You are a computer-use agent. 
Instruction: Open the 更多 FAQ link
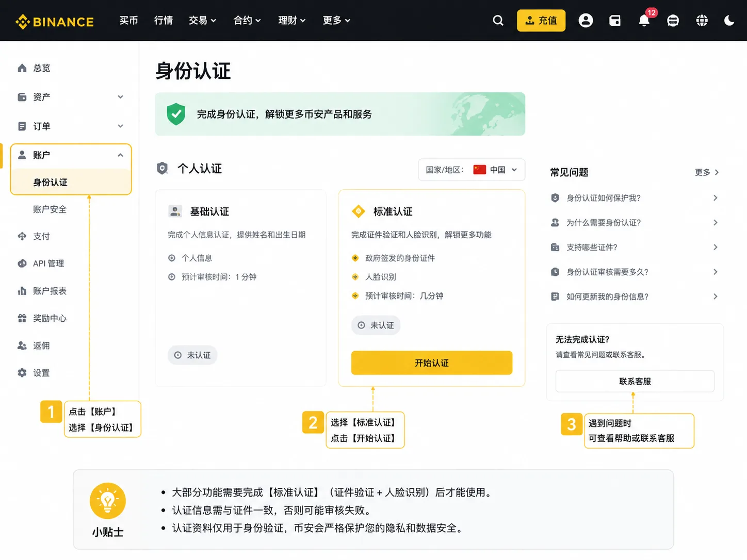click(x=707, y=172)
